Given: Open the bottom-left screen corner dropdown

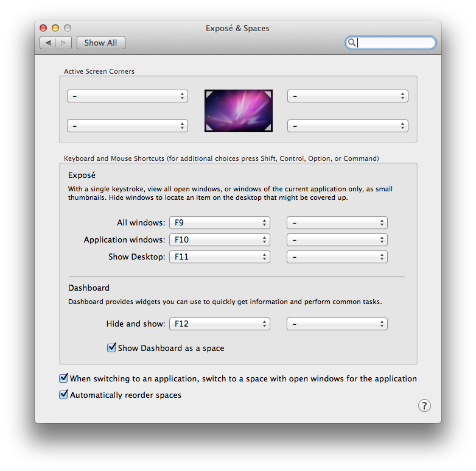Looking at the screenshot, I should pos(127,126).
